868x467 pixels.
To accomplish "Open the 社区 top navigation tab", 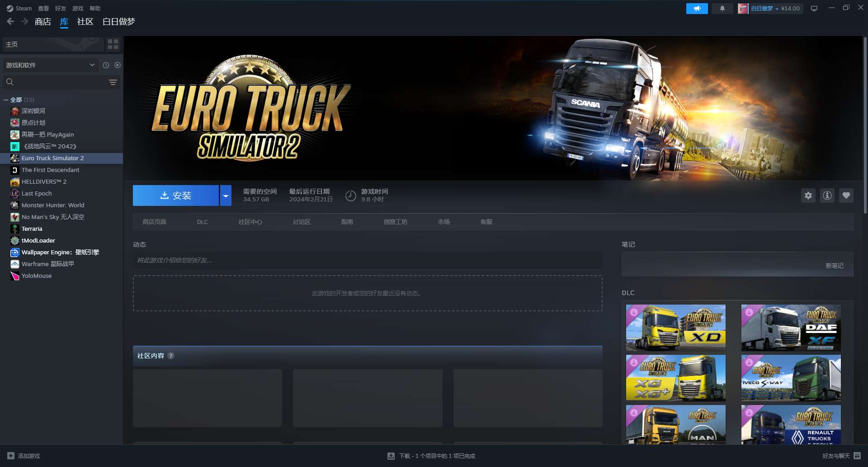I will coord(85,22).
